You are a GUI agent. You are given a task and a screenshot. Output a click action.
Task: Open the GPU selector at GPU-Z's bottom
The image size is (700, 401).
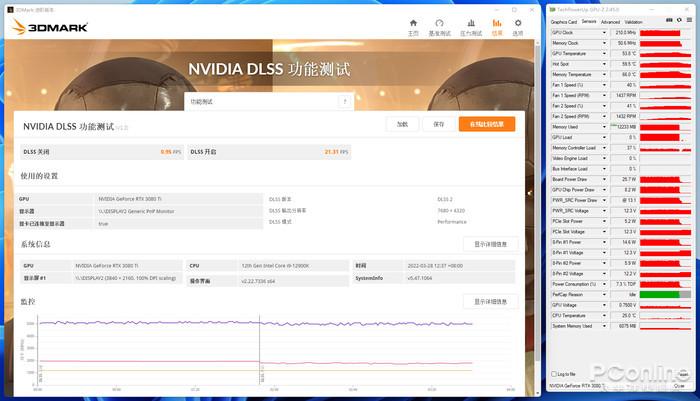(x=577, y=385)
